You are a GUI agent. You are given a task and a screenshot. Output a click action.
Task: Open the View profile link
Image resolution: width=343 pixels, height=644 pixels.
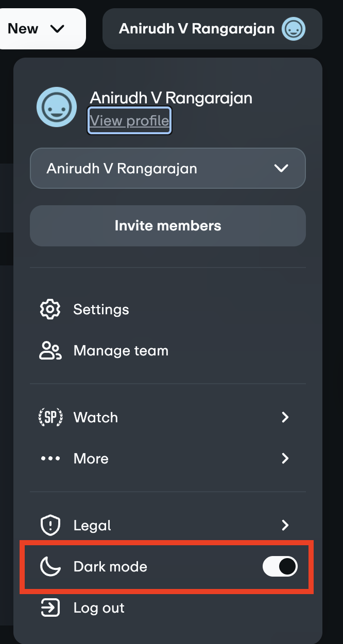click(129, 121)
